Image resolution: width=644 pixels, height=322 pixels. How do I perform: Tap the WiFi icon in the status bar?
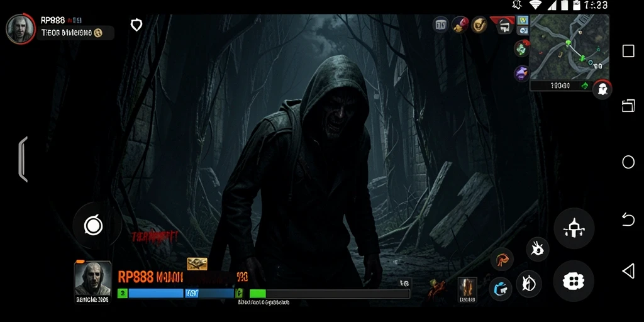point(535,4)
